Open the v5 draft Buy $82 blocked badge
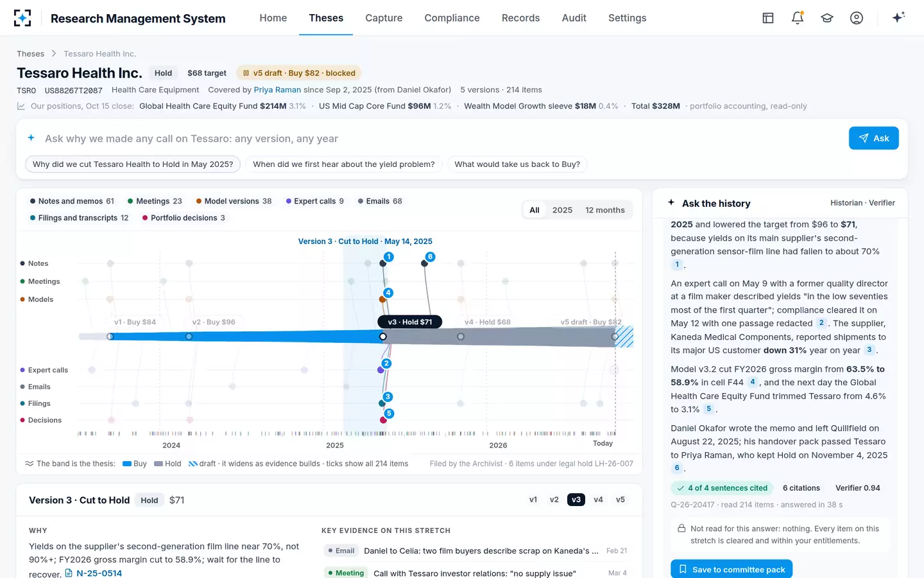Viewport: 924px width, 578px height. point(299,73)
